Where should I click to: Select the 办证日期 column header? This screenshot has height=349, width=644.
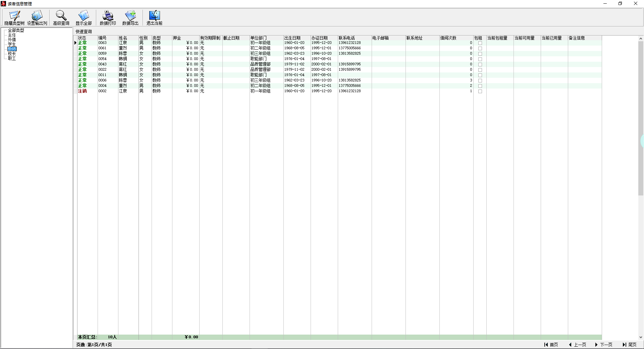click(324, 38)
